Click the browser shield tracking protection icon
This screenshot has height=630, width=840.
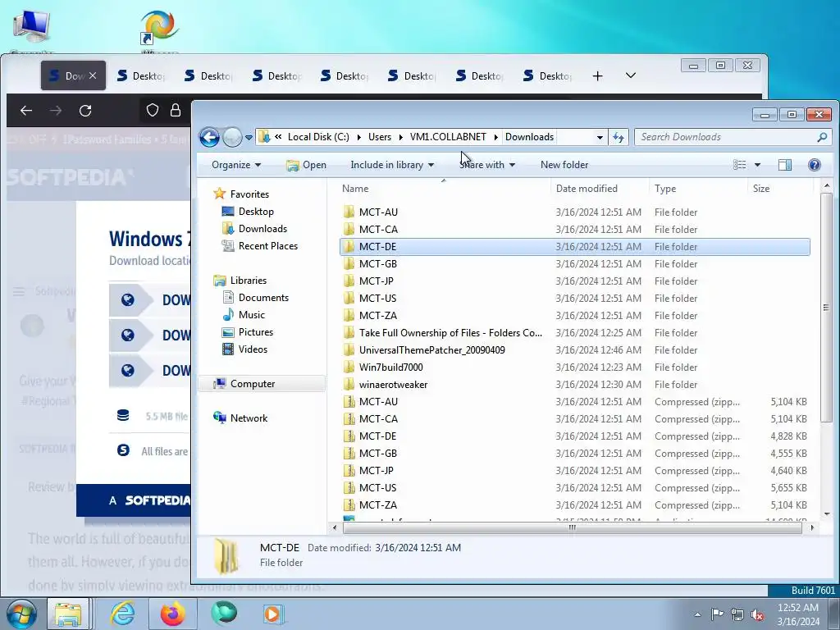coord(153,111)
